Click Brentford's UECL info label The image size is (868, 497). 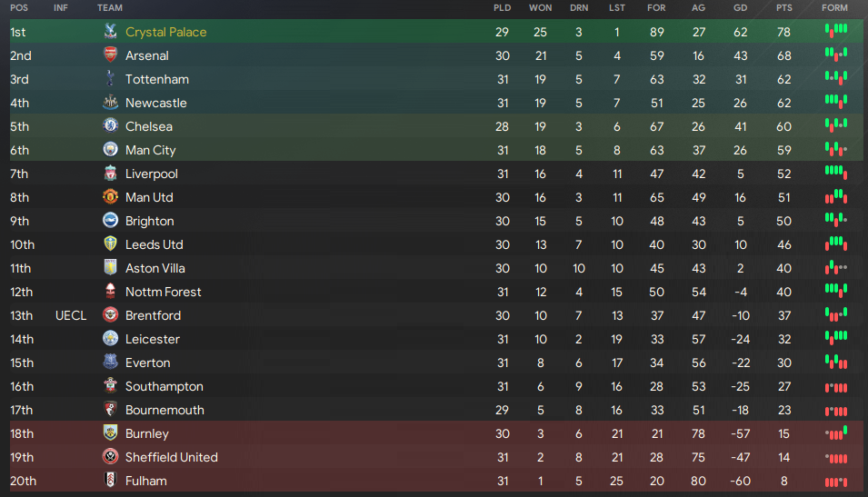point(70,315)
